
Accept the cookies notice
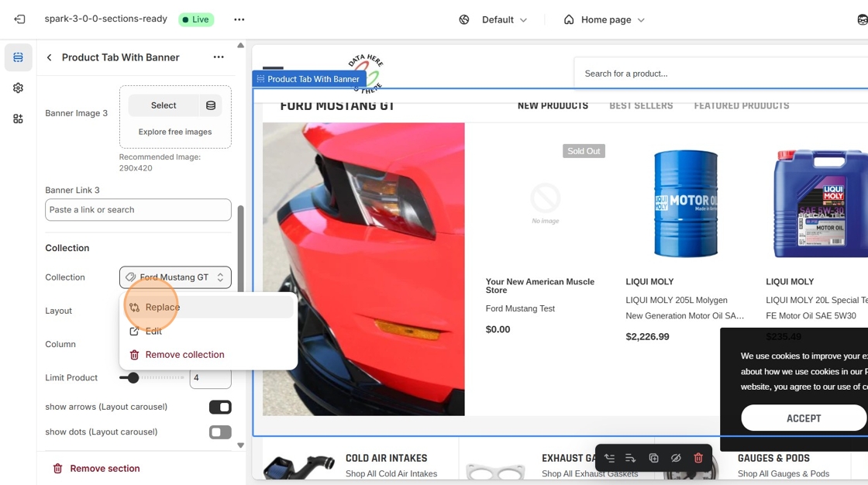pos(804,418)
